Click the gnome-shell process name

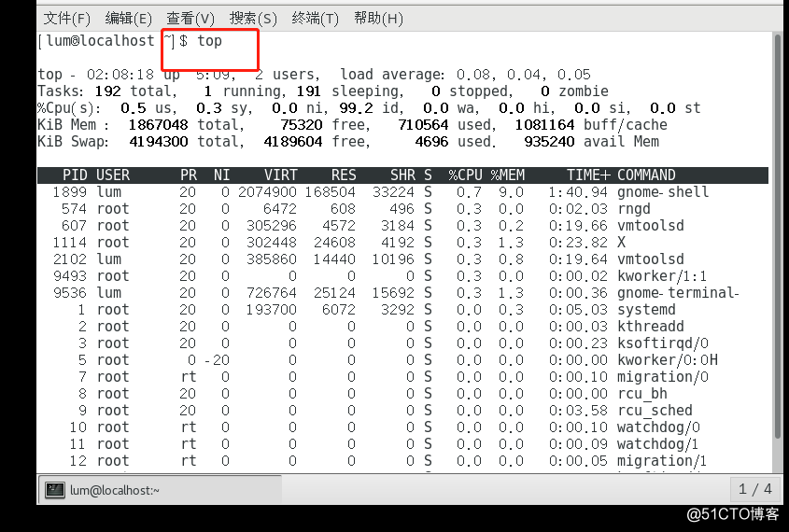(663, 192)
